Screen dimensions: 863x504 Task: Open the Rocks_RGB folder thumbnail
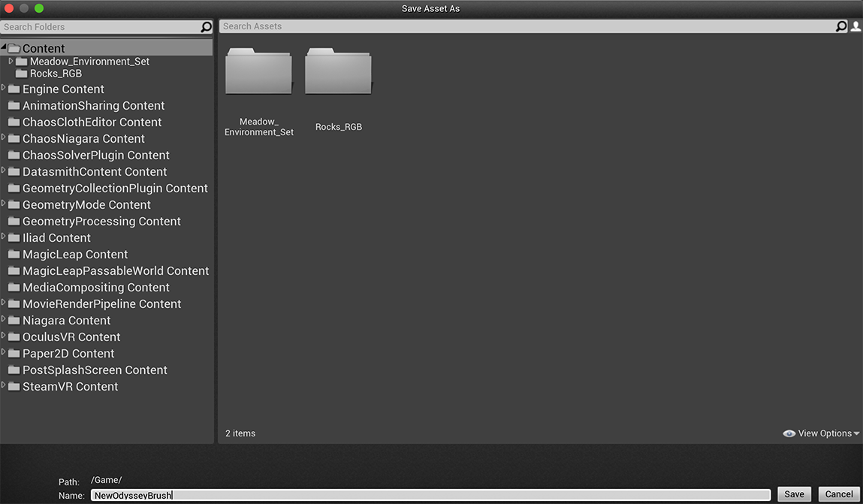(338, 71)
